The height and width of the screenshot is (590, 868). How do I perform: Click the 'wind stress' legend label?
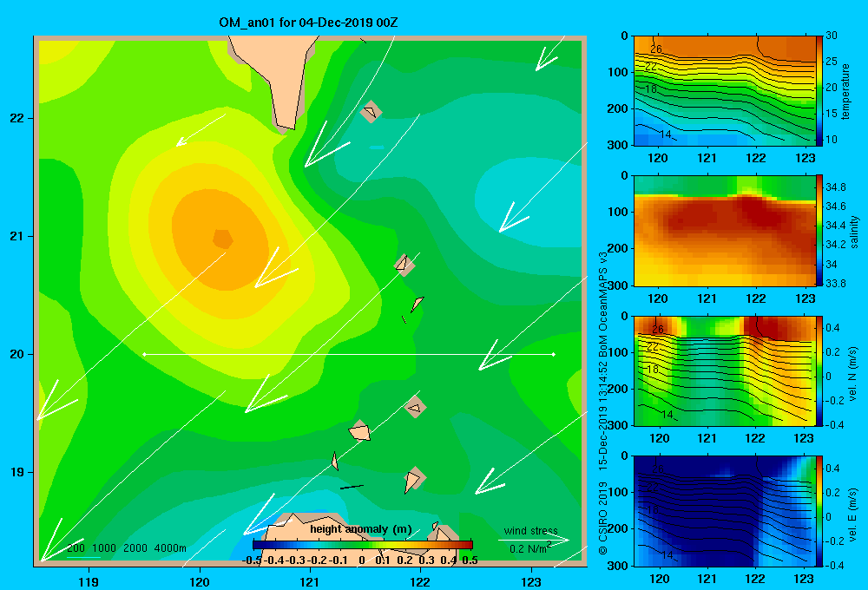[531, 531]
